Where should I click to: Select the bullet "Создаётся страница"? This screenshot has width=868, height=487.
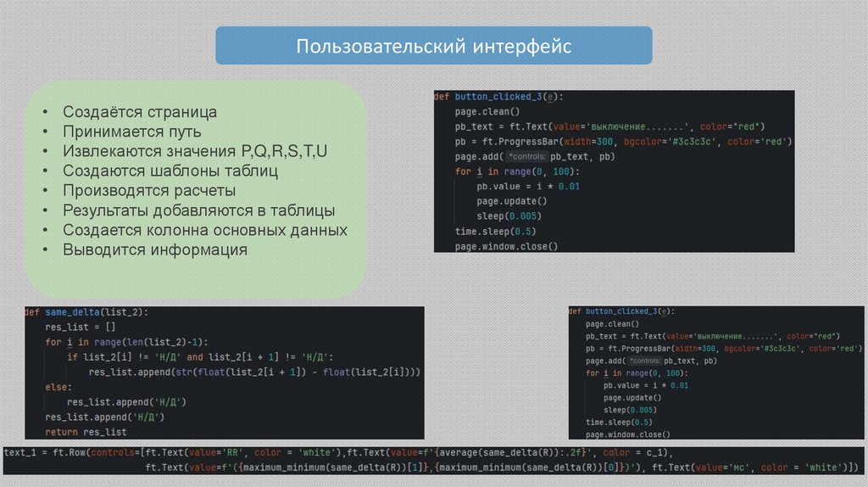click(x=140, y=112)
